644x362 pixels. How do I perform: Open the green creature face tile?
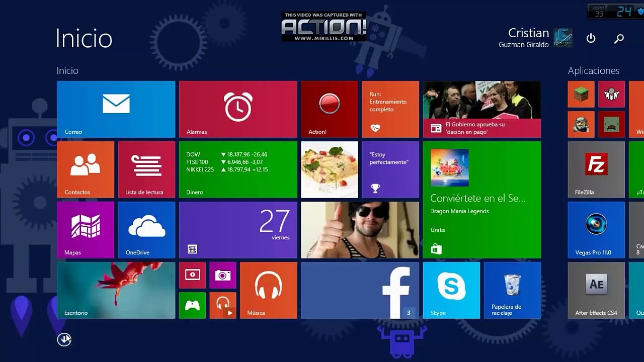(612, 124)
